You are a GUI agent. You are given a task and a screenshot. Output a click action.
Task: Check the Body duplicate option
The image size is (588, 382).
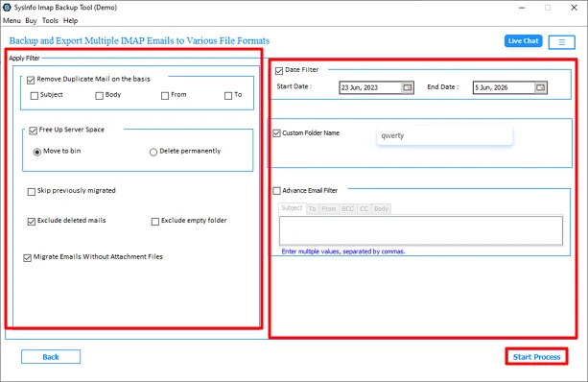pos(99,96)
